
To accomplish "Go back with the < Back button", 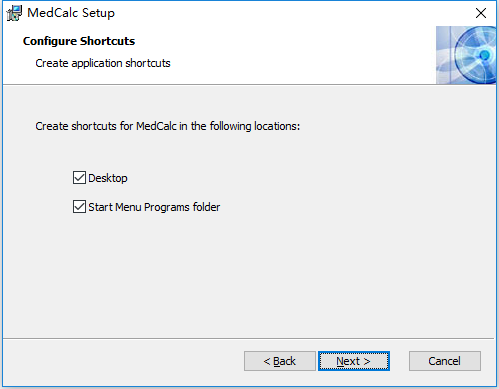I will pyautogui.click(x=280, y=361).
